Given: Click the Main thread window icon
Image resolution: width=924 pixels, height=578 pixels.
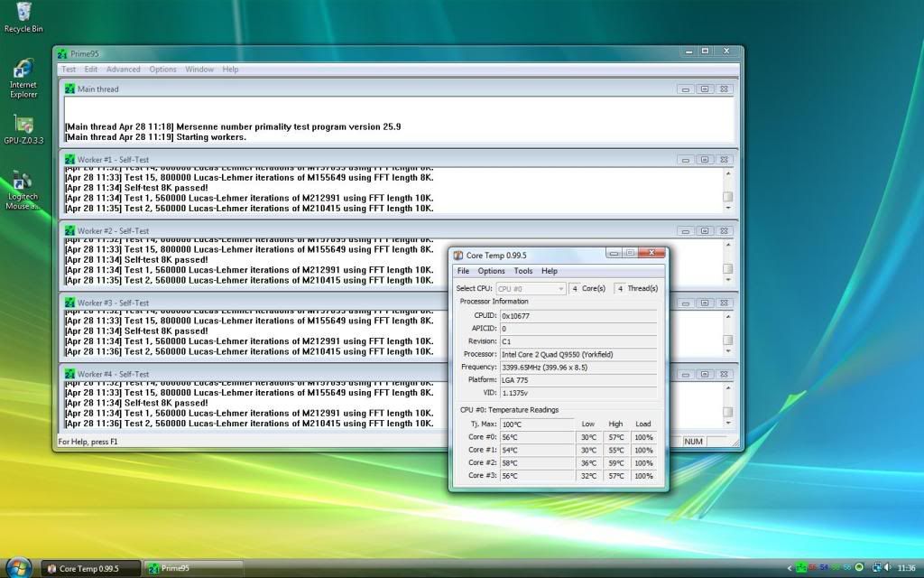Looking at the screenshot, I should coord(70,89).
